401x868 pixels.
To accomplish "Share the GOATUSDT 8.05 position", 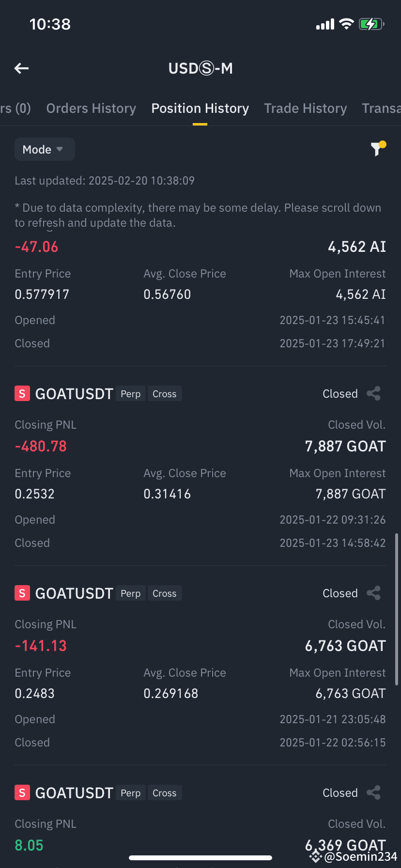I will click(x=374, y=793).
